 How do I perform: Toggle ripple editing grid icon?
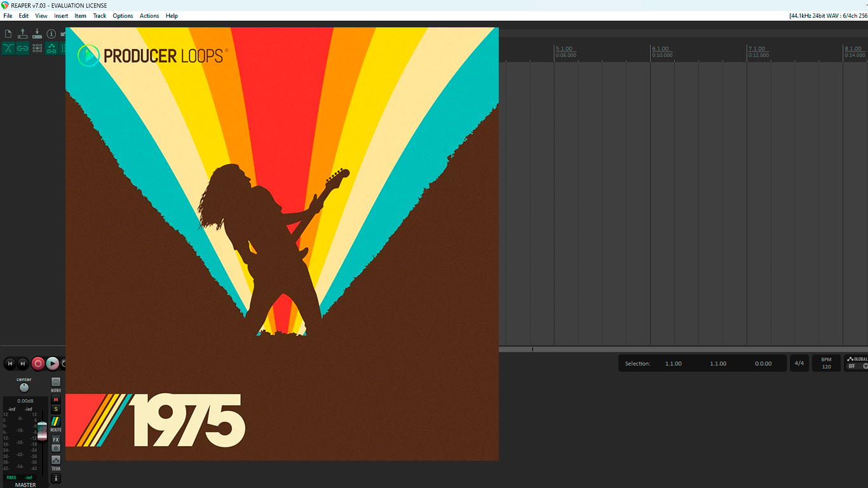[37, 48]
